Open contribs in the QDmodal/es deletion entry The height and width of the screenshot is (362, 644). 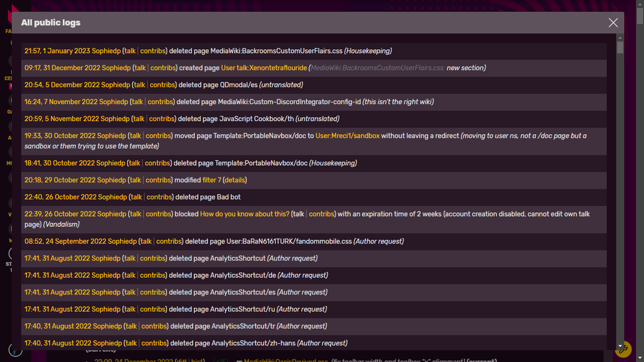coord(163,85)
